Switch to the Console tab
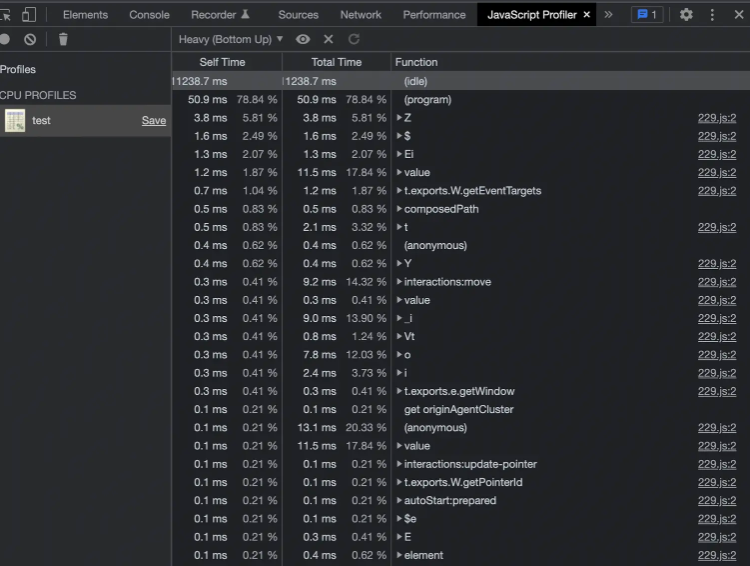 tap(149, 15)
